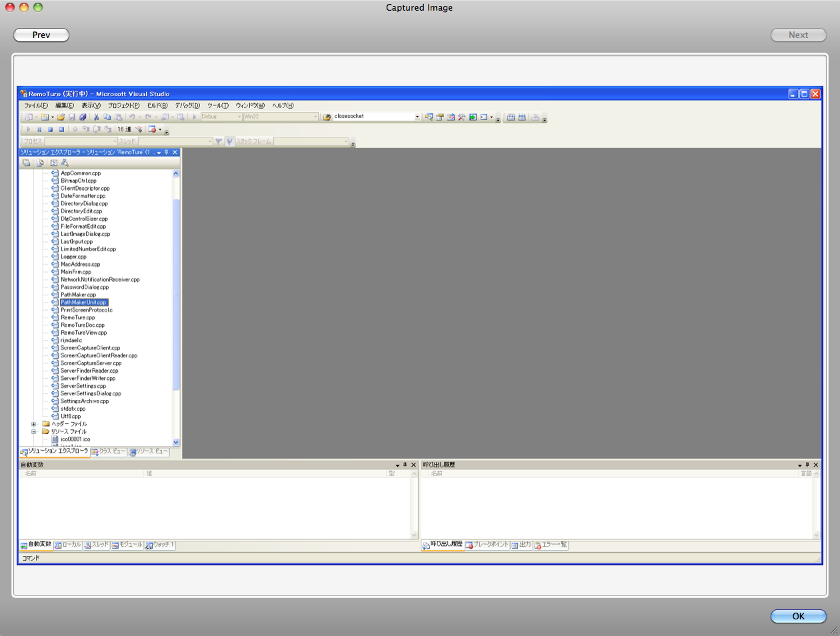Toggle auto-hide pin on 呼び出し履歴 panel

coord(807,465)
